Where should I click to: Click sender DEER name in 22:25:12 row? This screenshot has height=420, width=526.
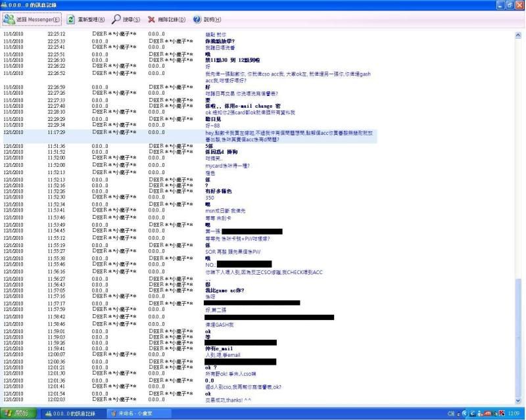(114, 34)
